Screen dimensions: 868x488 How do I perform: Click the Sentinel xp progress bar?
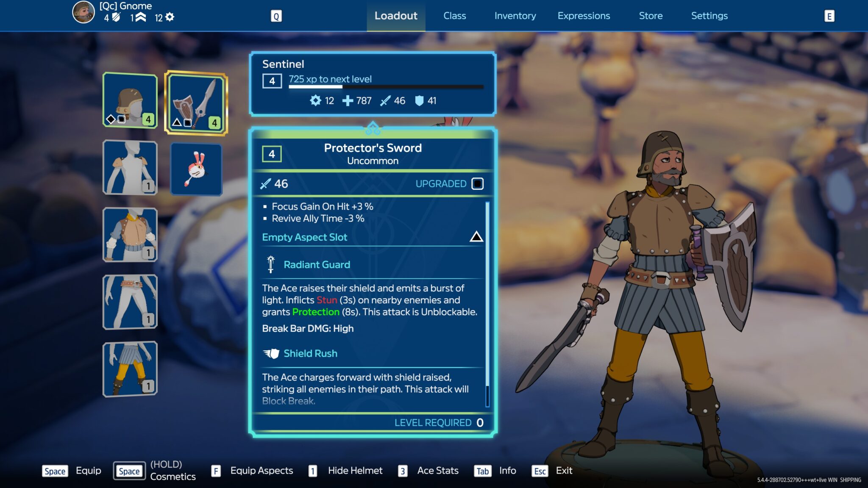386,87
